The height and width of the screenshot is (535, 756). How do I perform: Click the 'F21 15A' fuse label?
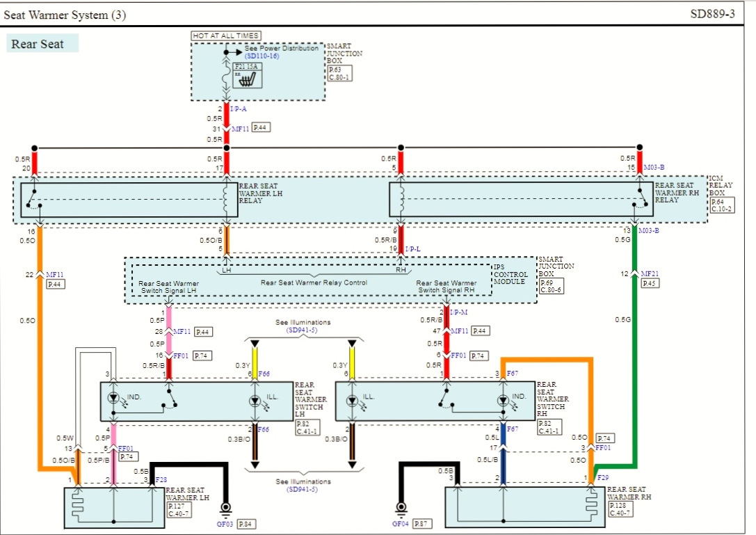coord(246,67)
